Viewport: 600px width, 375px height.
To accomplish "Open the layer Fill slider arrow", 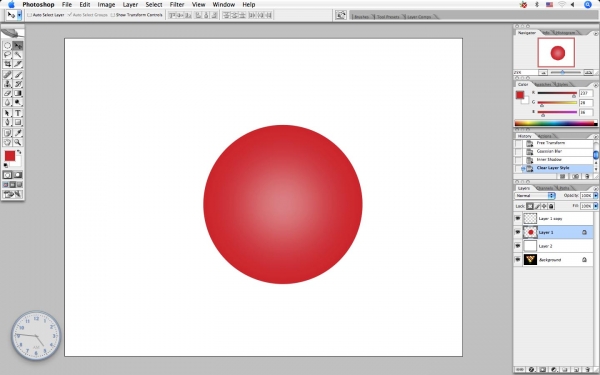I will tap(595, 206).
